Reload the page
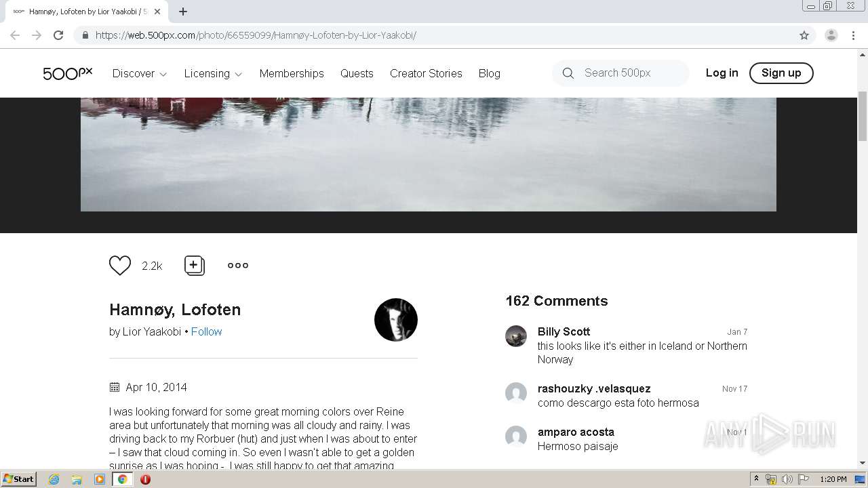 tap(58, 35)
